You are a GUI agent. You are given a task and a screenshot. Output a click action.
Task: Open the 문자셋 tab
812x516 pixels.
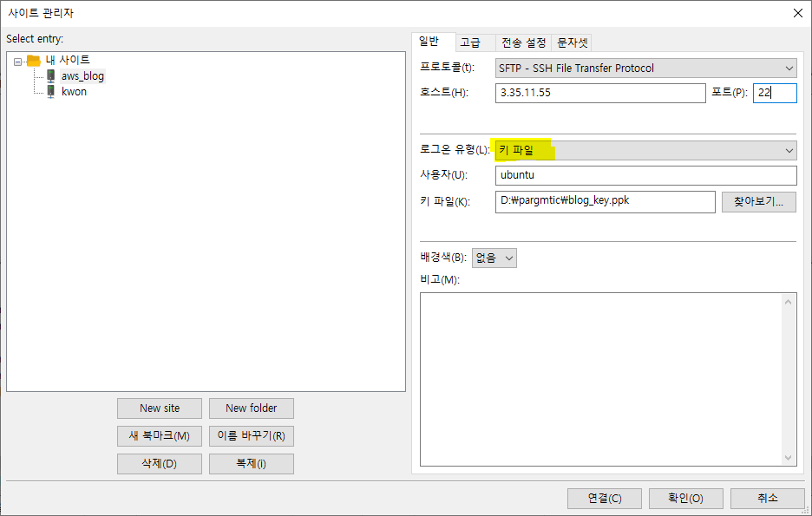[x=572, y=42]
